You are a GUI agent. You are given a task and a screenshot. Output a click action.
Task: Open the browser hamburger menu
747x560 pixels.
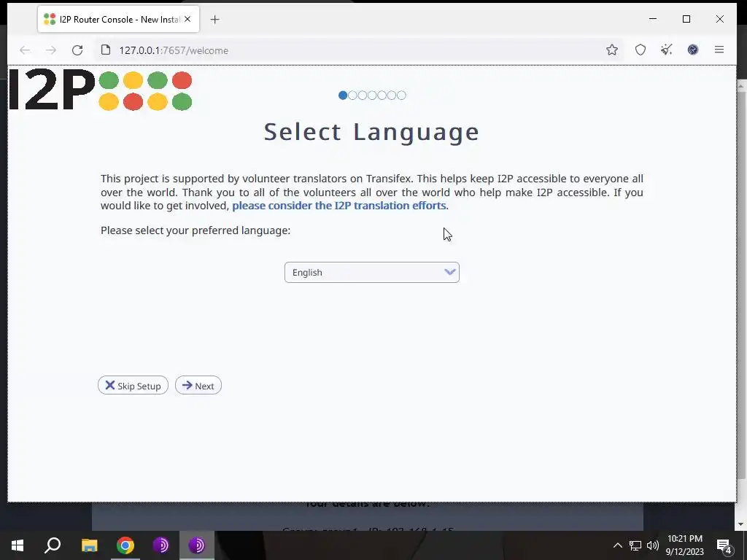pos(719,50)
